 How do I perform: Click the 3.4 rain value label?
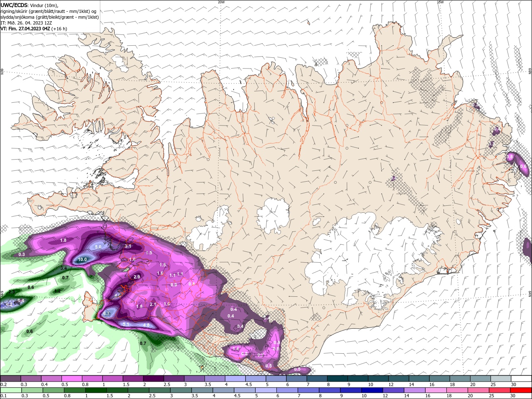tap(64, 268)
